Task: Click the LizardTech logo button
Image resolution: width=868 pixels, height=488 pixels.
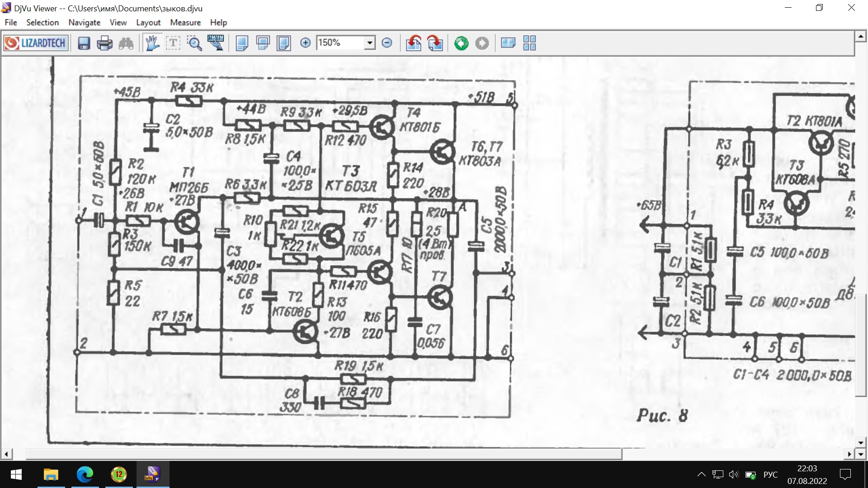Action: point(36,43)
